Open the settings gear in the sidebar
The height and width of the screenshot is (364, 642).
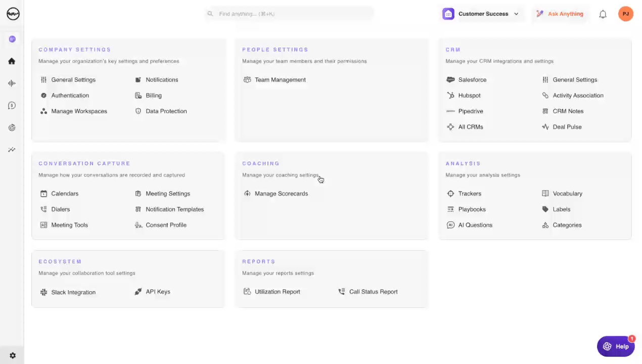coord(13,355)
